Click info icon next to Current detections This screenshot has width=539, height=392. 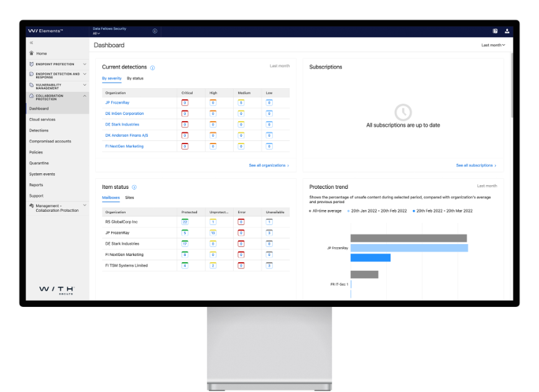(153, 67)
